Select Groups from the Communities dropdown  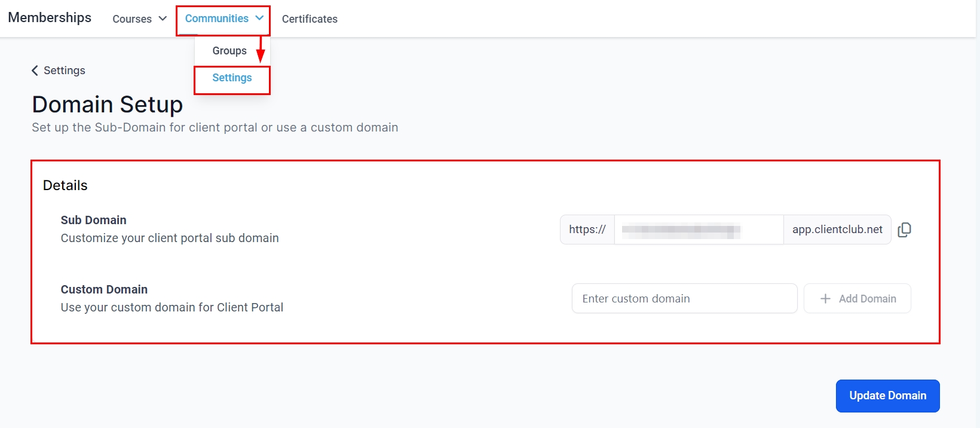[229, 51]
